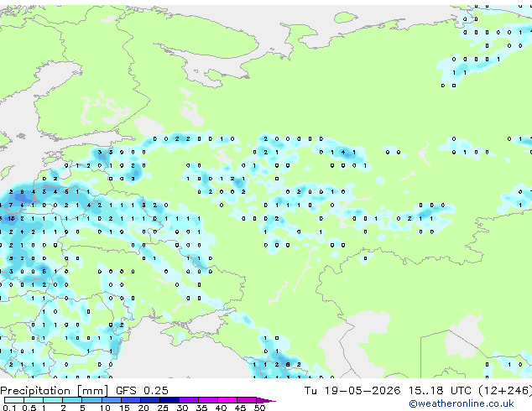Click the legend label '50'
The width and height of the screenshot is (532, 411).
coord(260,408)
